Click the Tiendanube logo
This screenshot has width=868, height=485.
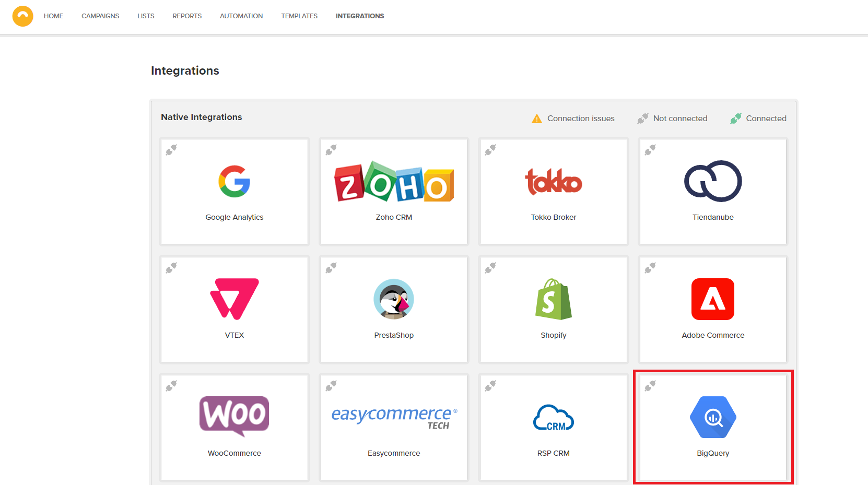click(x=713, y=181)
